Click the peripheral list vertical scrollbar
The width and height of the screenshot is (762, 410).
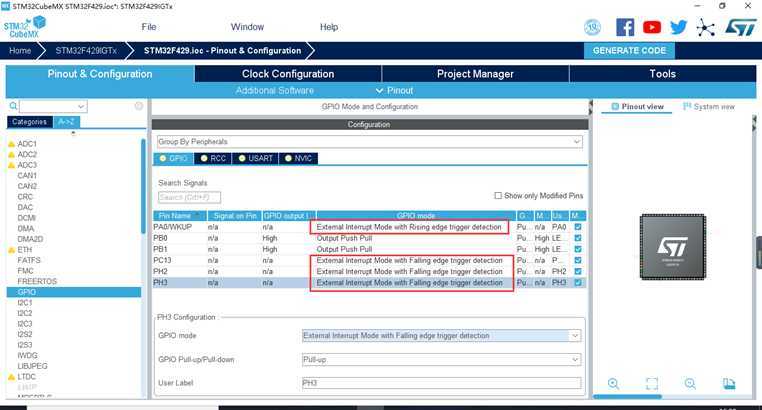click(143, 186)
